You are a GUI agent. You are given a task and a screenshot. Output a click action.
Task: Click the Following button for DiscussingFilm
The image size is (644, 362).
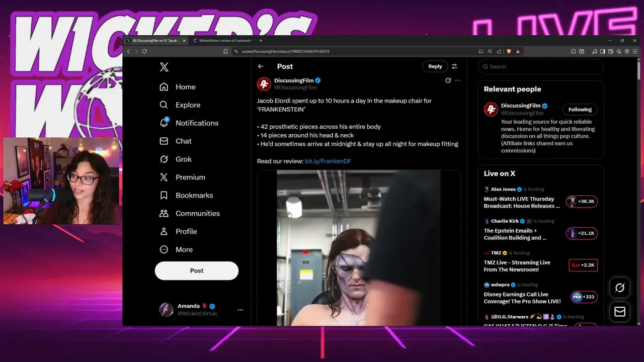point(580,110)
